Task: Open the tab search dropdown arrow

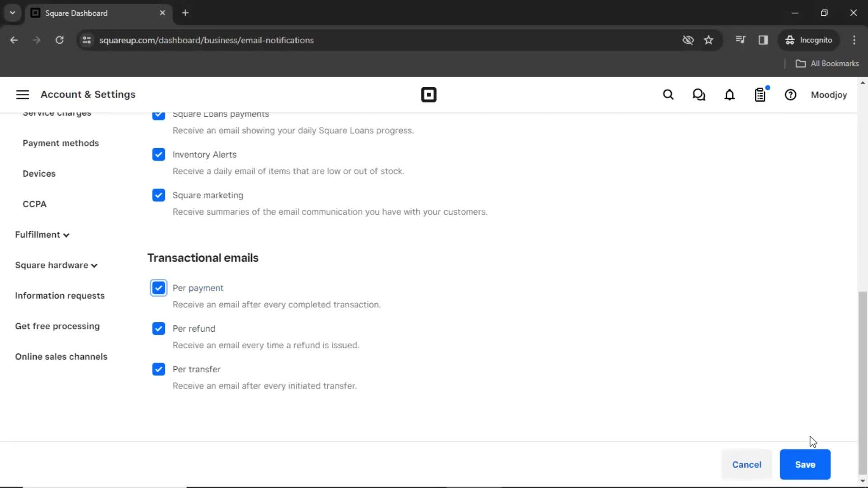Action: pos(13,13)
